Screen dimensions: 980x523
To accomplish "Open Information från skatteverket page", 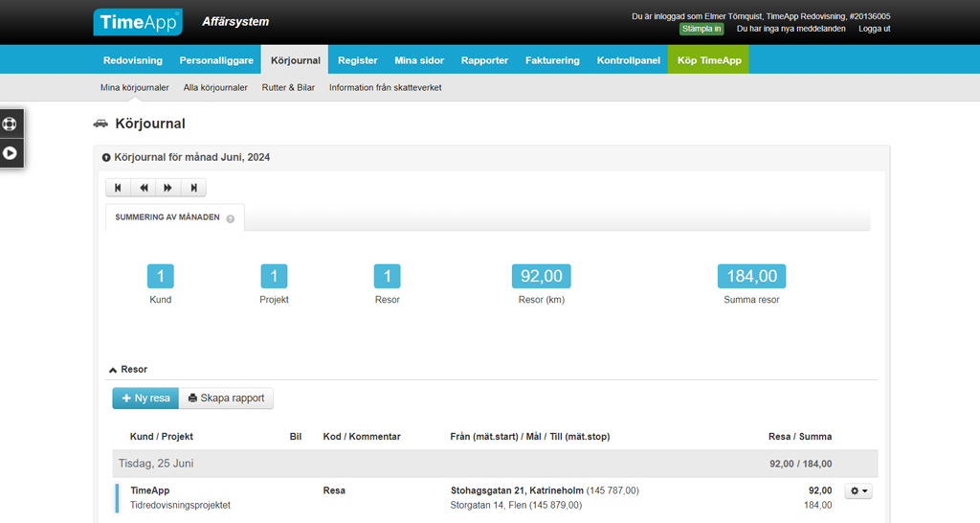I will [x=385, y=87].
